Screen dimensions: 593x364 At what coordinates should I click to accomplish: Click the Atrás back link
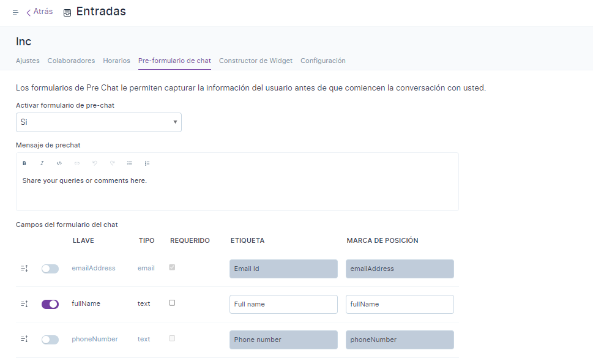[x=40, y=12]
